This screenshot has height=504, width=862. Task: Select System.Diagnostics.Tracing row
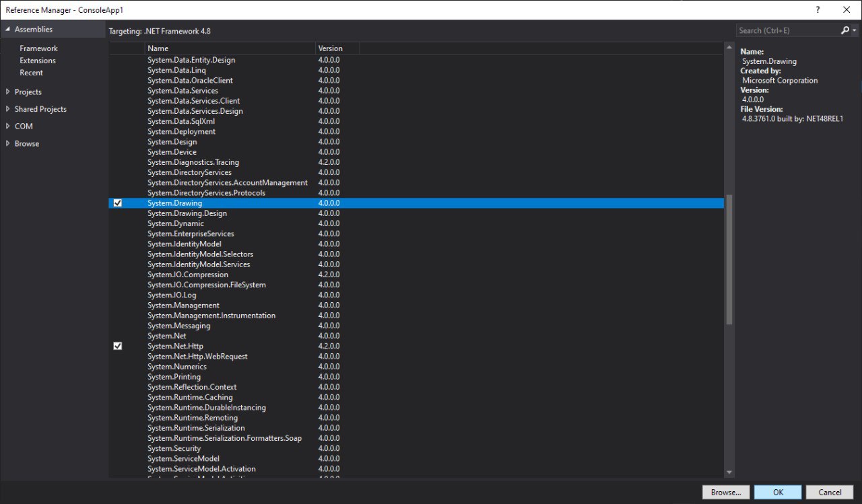416,162
